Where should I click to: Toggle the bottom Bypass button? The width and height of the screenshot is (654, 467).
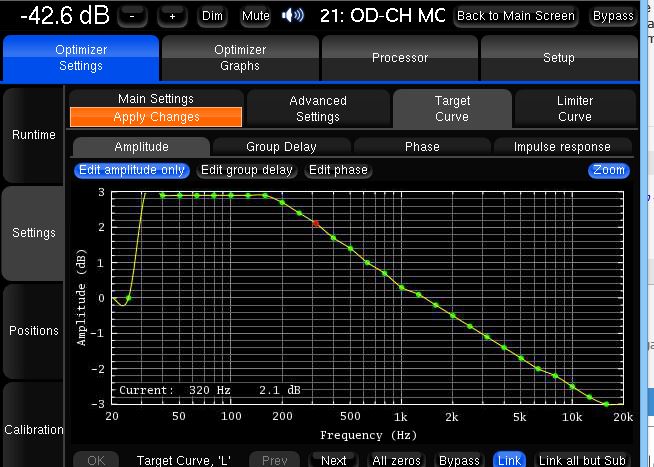coord(459,460)
